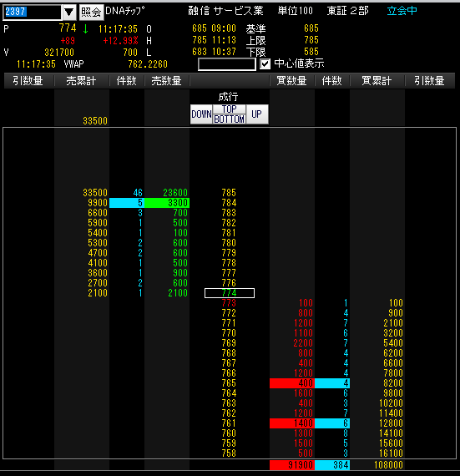Open the stock code dropdown arrow

pos(69,13)
